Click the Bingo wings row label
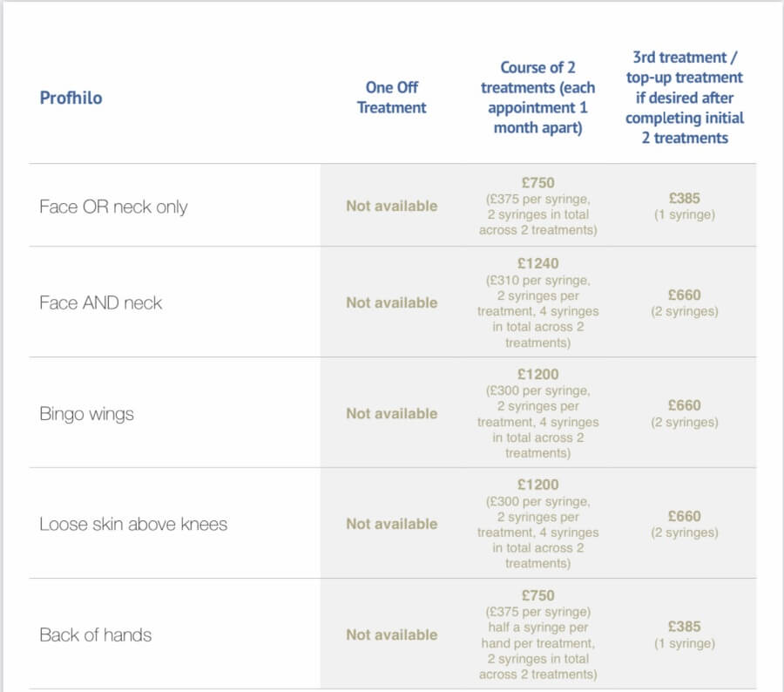The image size is (784, 692). point(86,414)
